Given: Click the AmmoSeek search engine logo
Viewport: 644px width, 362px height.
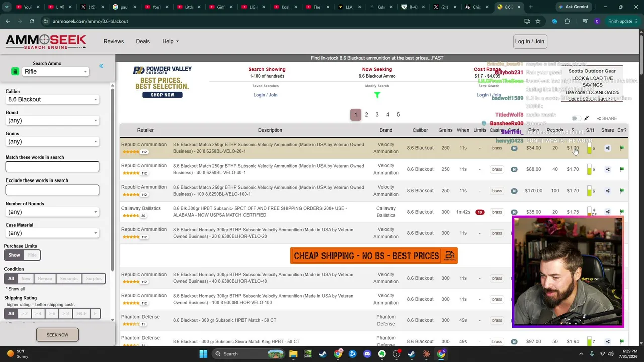Looking at the screenshot, I should click(x=46, y=41).
